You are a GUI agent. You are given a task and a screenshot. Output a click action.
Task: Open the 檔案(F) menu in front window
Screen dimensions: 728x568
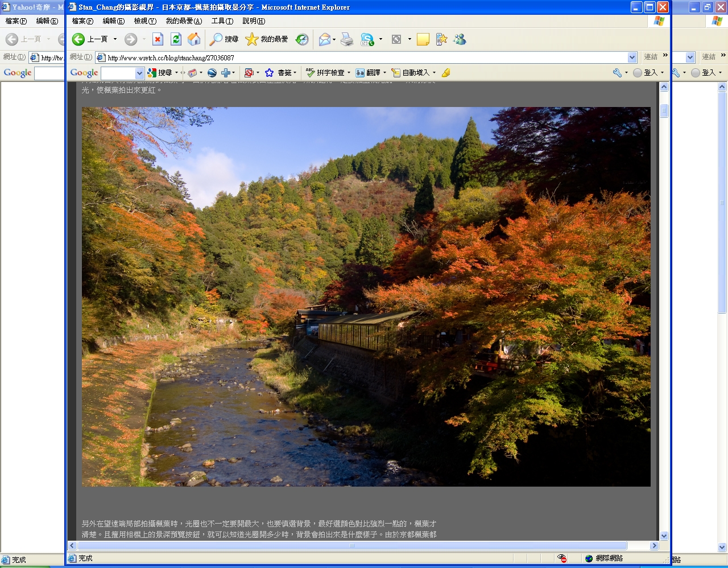pos(82,21)
